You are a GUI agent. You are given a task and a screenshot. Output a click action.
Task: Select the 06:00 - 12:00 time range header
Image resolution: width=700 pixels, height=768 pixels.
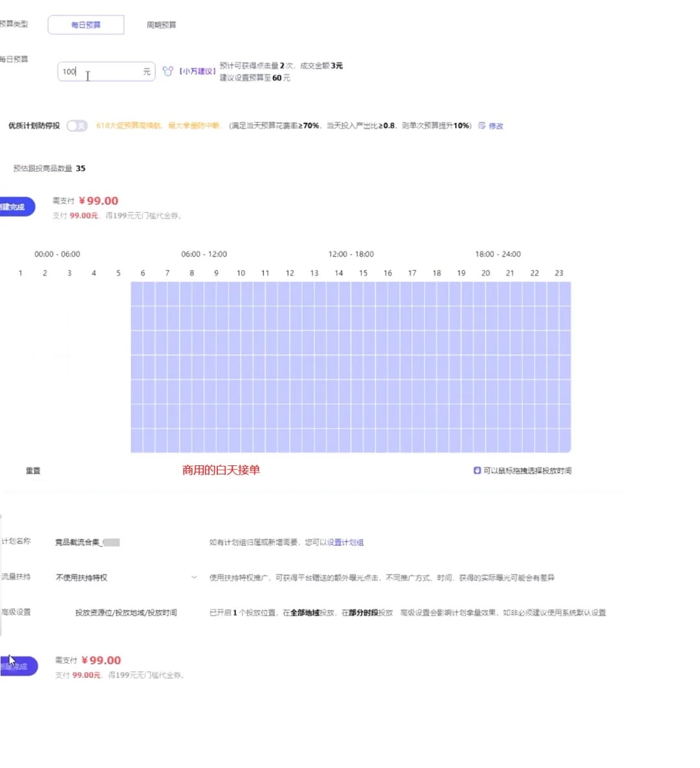pos(204,254)
